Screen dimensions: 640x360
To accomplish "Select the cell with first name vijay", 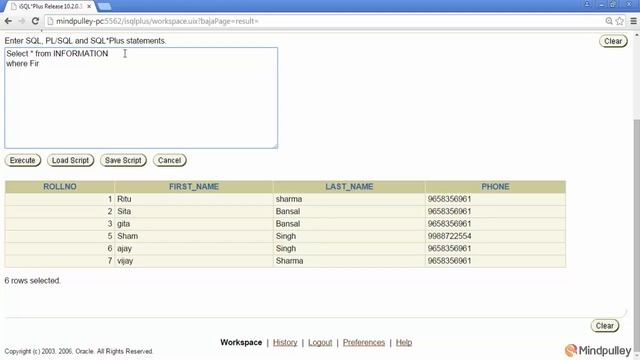I will click(194, 261).
